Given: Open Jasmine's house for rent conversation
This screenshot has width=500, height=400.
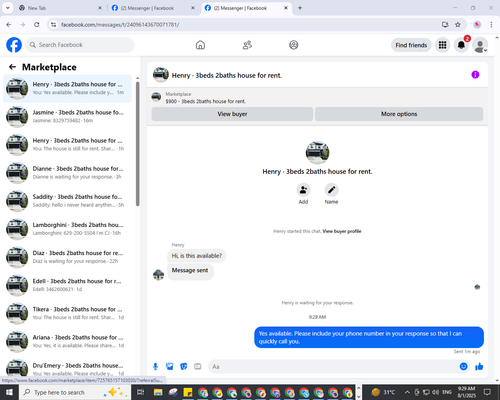Looking at the screenshot, I should coord(67,116).
